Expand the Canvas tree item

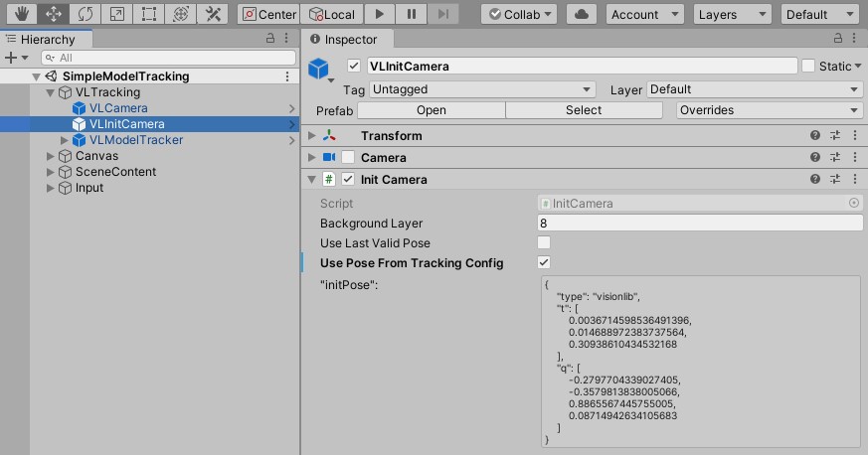[52, 156]
